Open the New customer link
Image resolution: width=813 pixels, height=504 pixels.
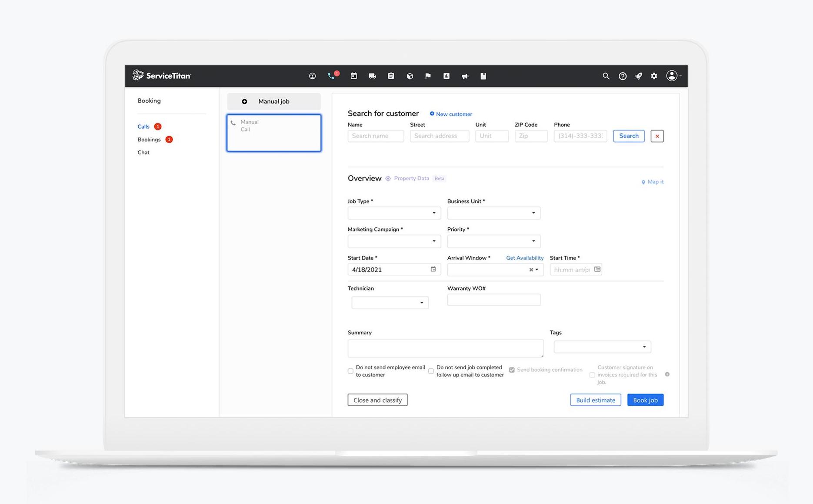pyautogui.click(x=450, y=114)
